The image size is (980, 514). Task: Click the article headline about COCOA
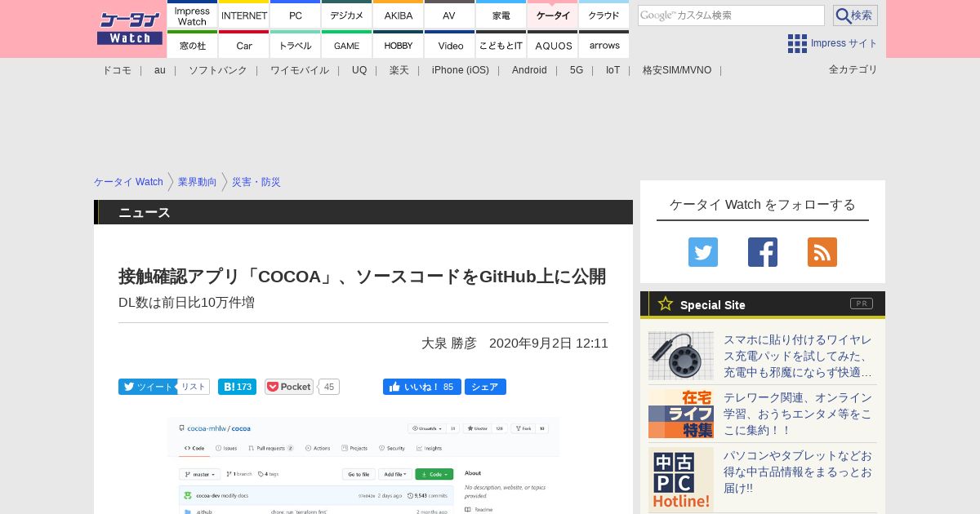pos(363,277)
